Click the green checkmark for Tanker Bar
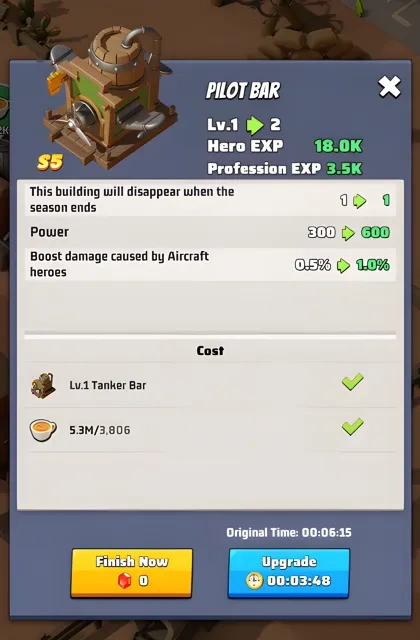This screenshot has width=420, height=640. coord(353,382)
